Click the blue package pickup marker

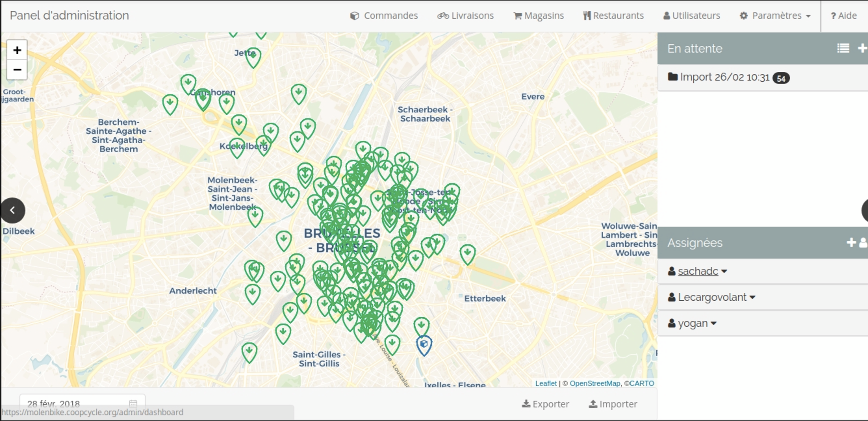424,344
